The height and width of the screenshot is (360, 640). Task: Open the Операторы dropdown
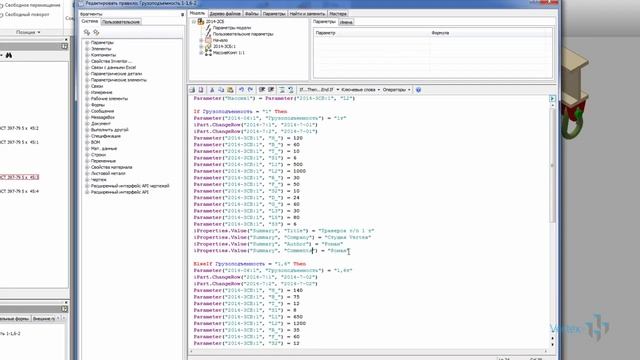396,90
